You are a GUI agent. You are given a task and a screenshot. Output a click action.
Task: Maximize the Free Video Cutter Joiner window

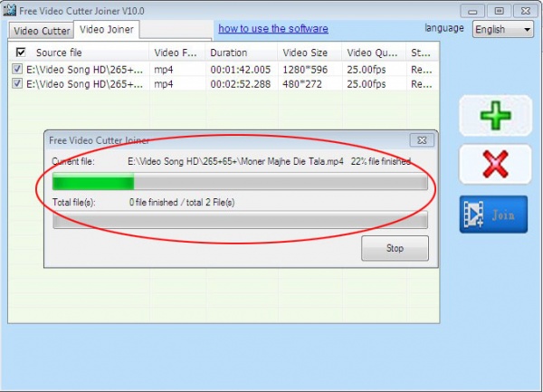pyautogui.click(x=499, y=11)
